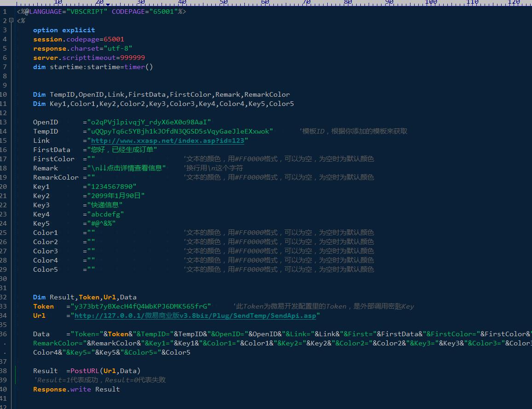Click the Token string value
Viewport: 532px width, 409px height.
coord(141,306)
